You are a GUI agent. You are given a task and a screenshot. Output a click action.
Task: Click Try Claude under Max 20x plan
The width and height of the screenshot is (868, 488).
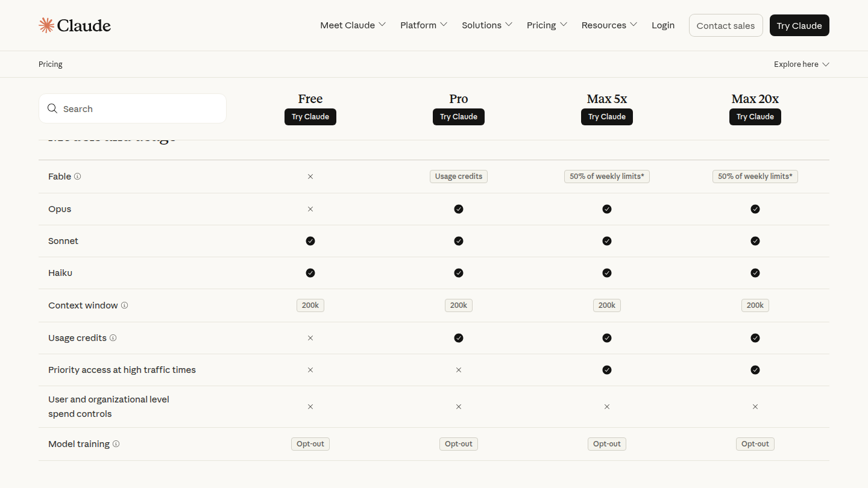pyautogui.click(x=755, y=117)
